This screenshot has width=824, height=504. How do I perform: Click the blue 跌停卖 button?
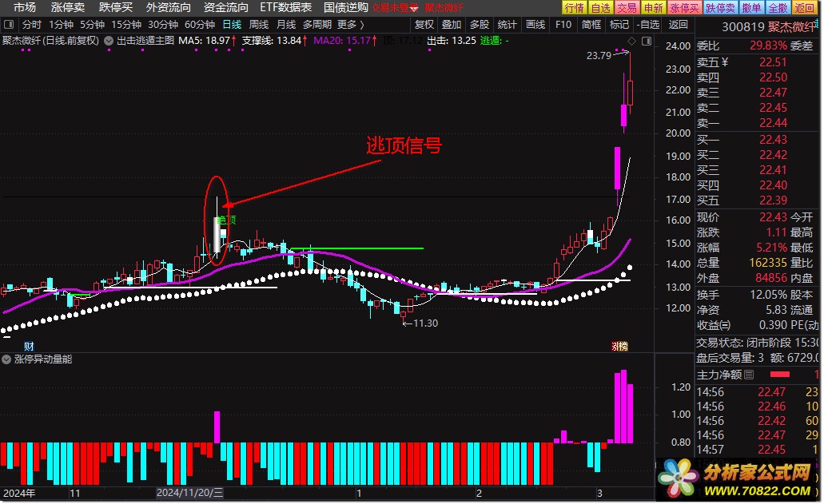(x=720, y=8)
